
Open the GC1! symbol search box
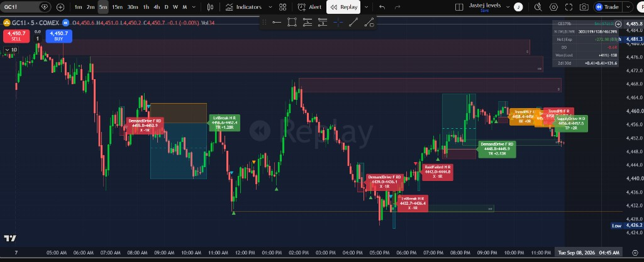pyautogui.click(x=19, y=7)
